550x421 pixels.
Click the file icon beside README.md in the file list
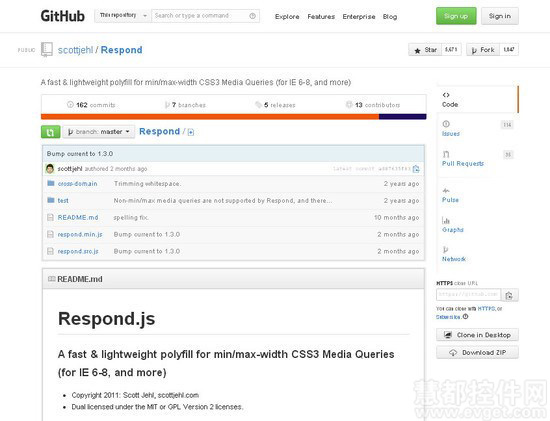click(51, 217)
